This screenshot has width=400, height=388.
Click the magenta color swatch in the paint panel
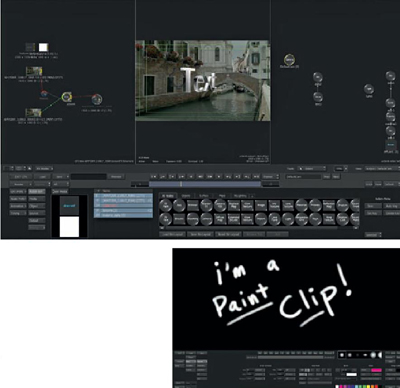(376, 370)
